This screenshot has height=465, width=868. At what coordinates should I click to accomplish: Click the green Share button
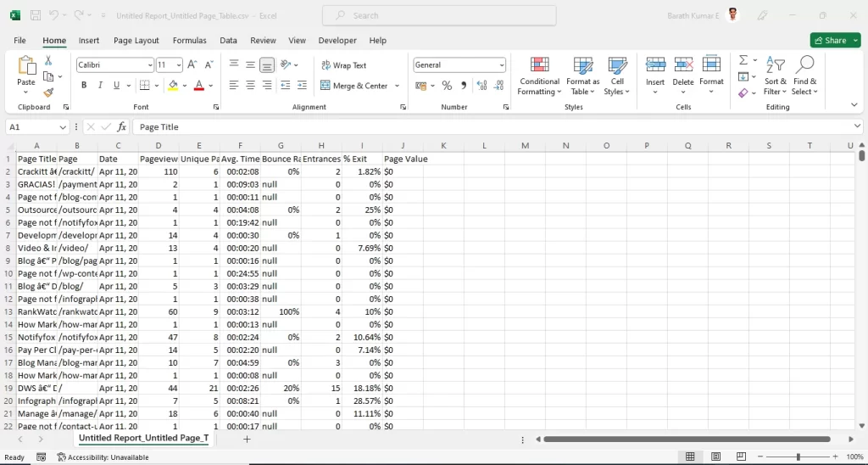834,40
